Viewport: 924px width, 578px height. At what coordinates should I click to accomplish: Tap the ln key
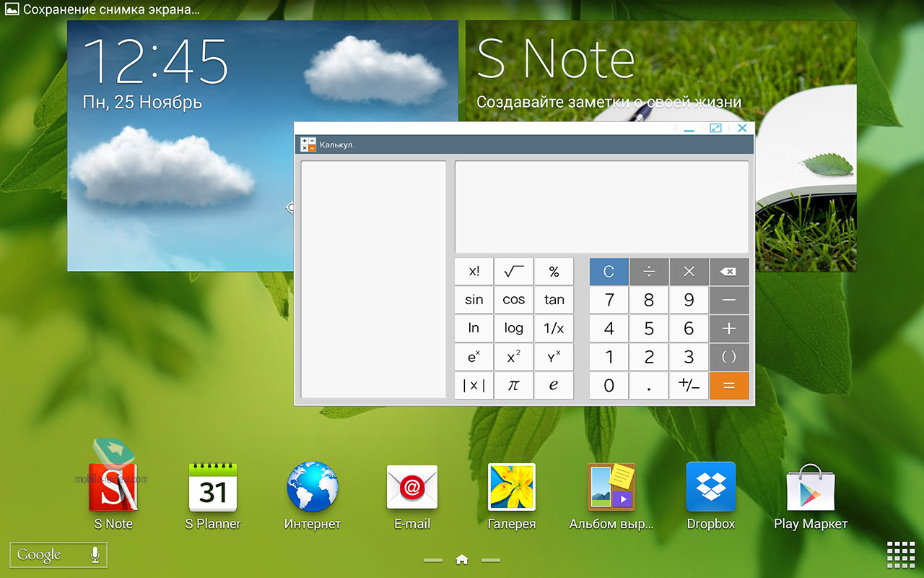coord(474,328)
